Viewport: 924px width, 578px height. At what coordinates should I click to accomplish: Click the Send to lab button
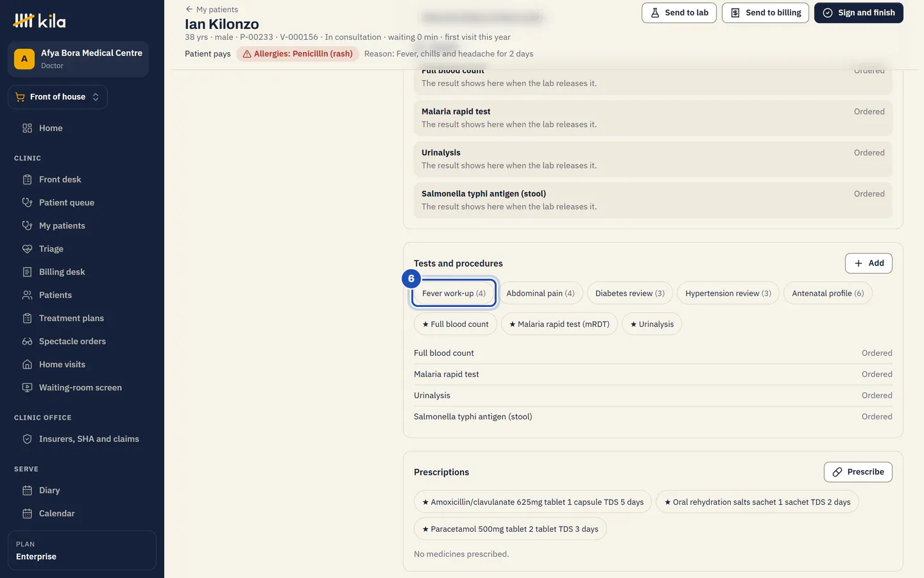click(x=679, y=13)
